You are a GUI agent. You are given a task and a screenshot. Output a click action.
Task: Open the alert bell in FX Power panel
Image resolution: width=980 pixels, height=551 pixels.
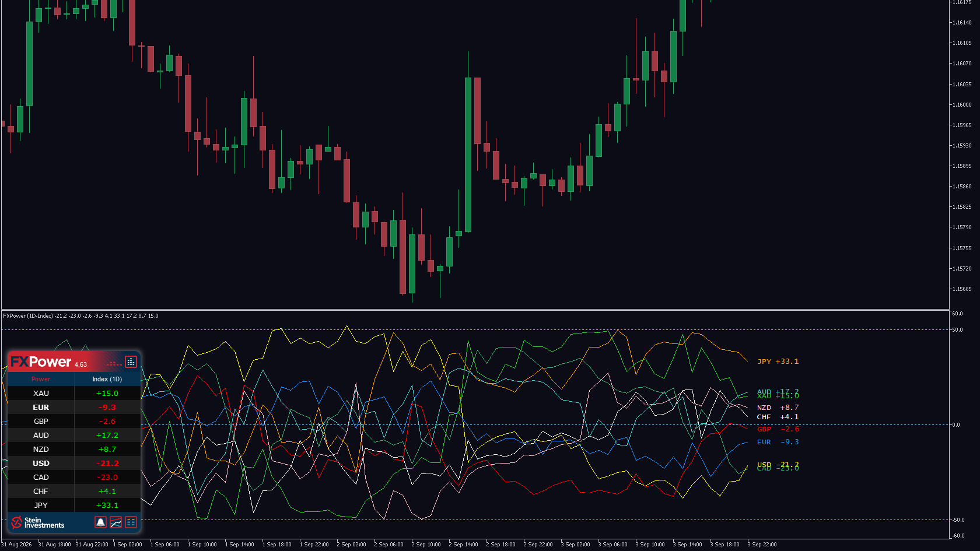coord(100,522)
